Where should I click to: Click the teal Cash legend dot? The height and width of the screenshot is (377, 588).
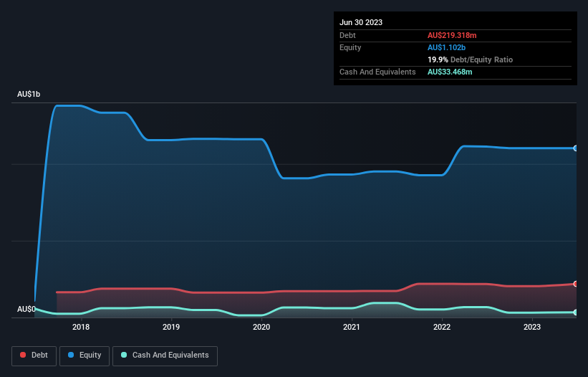click(124, 355)
